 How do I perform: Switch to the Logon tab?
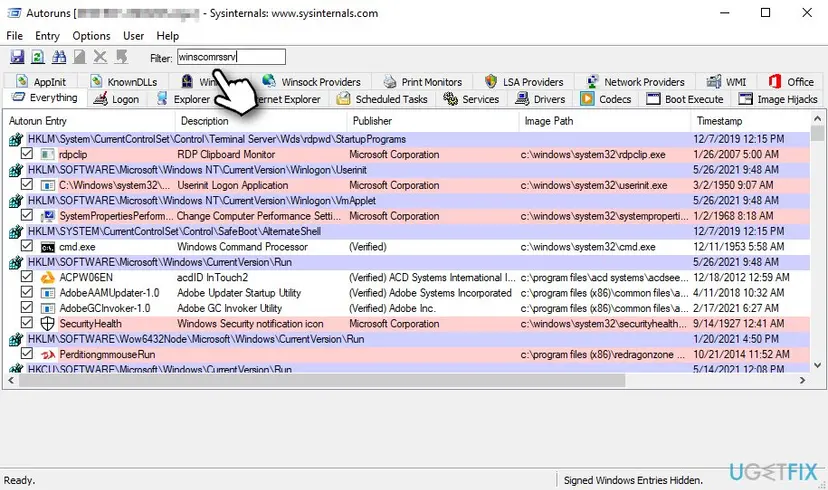pyautogui.click(x=116, y=99)
